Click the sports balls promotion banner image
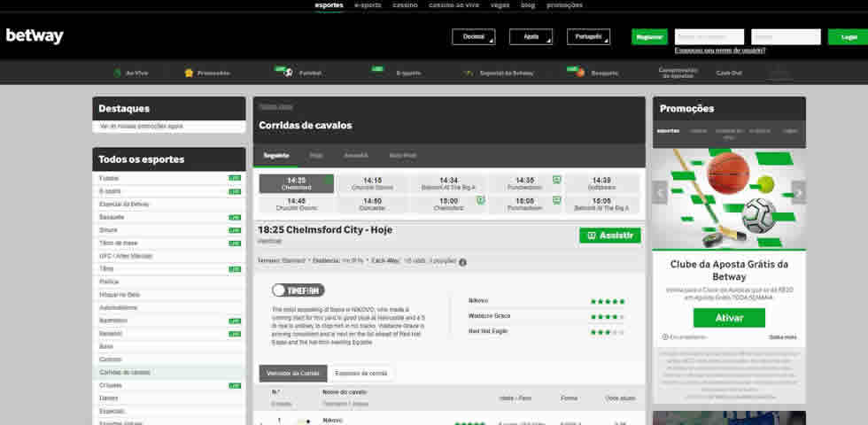Viewport: 868px width, 425px height. click(729, 198)
